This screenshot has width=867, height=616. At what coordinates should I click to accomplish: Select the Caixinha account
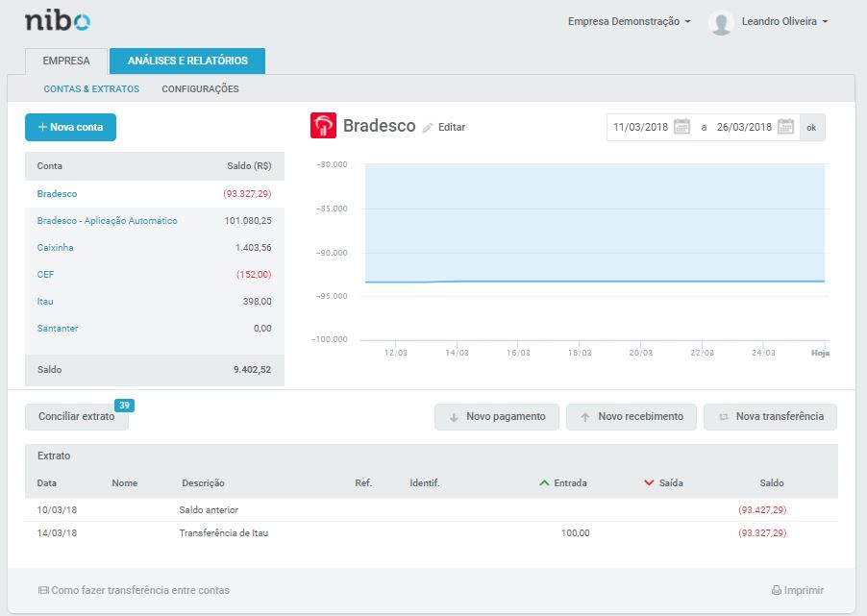pos(55,248)
